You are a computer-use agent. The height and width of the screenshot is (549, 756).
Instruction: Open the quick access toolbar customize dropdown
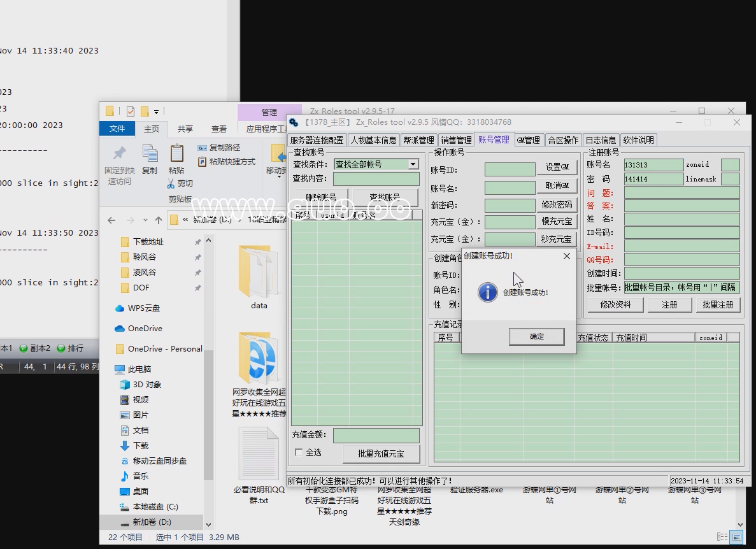(x=157, y=111)
